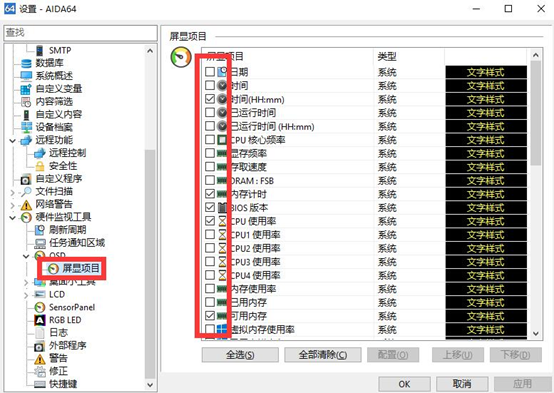Select the database icon next to 数据库
Screen dimensions: 554x393
pyautogui.click(x=26, y=63)
